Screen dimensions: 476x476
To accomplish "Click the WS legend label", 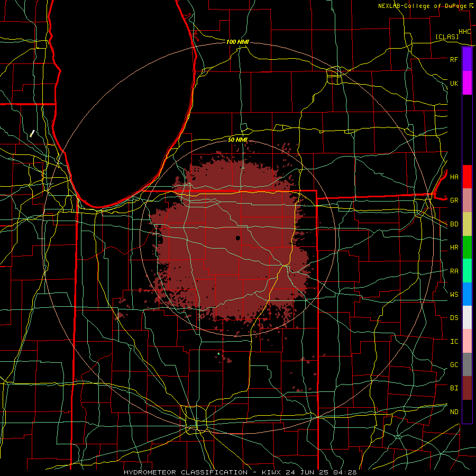I will click(x=454, y=295).
